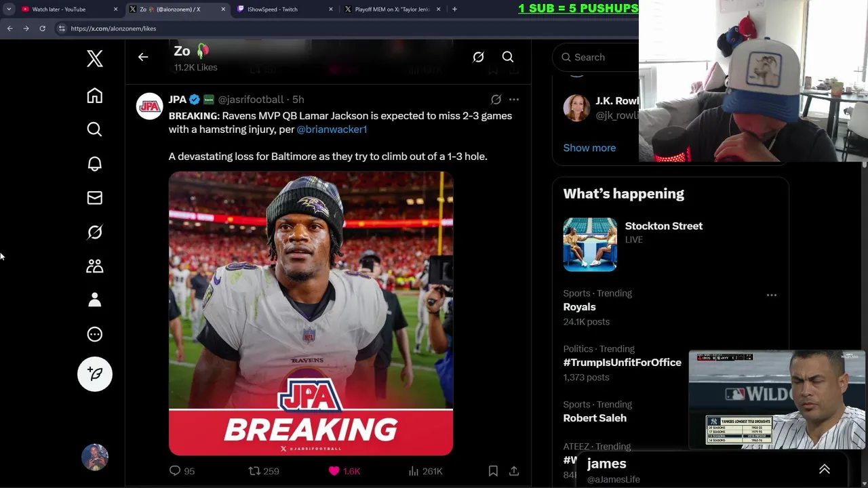
Task: Open @jasrifootball handle link
Action: (x=251, y=100)
